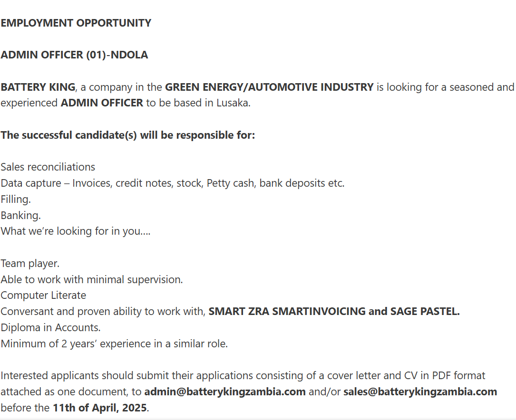The height and width of the screenshot is (420, 516).
Task: Click the EMPLOYMENT OPPORTUNITY heading
Action: [76, 23]
